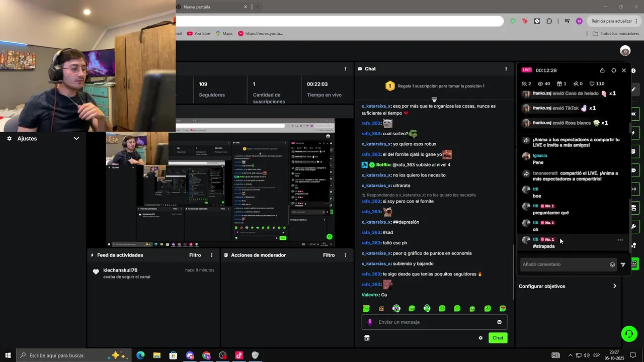Screen dimensions: 644x362
Task: Click the likes heart count 110
Action: click(x=597, y=84)
